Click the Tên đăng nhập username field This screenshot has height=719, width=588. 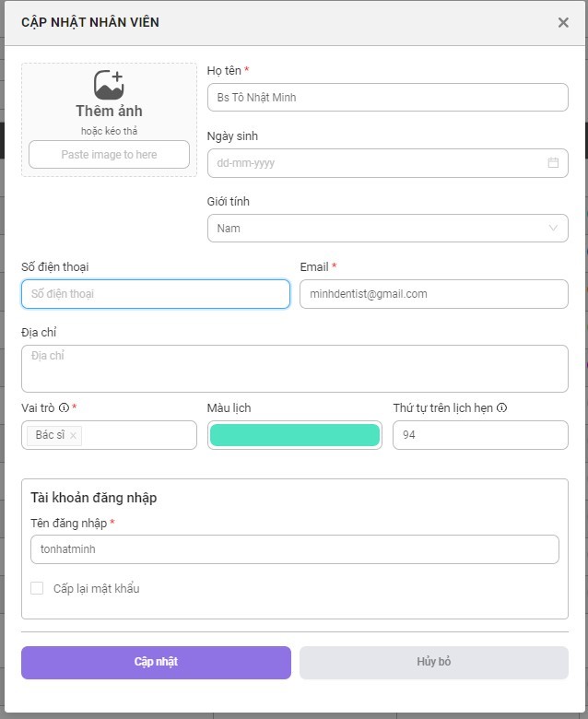(x=295, y=549)
